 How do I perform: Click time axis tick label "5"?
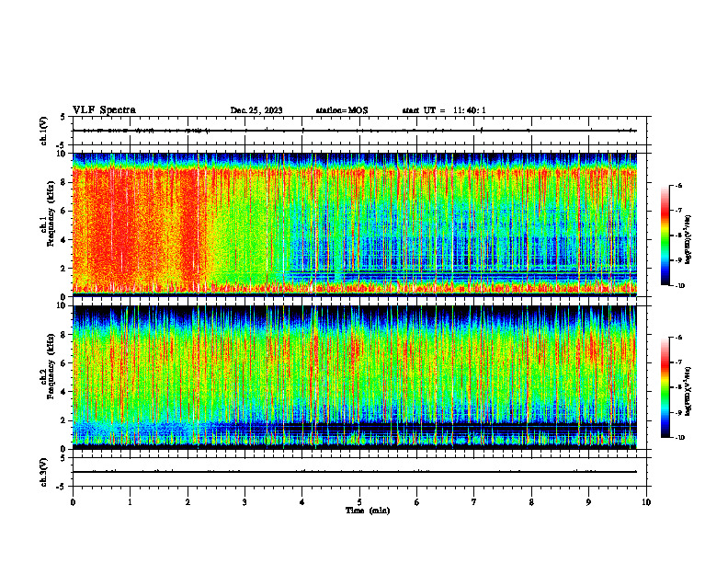point(359,502)
